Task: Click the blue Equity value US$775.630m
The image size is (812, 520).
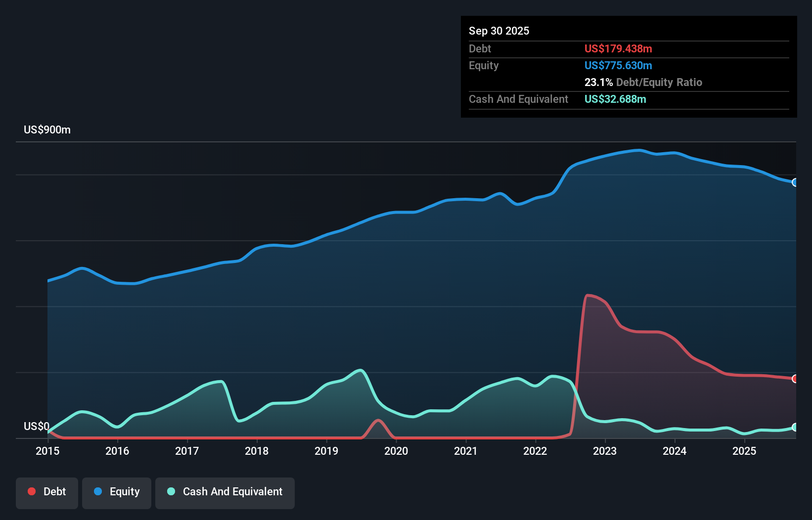Action: [618, 65]
